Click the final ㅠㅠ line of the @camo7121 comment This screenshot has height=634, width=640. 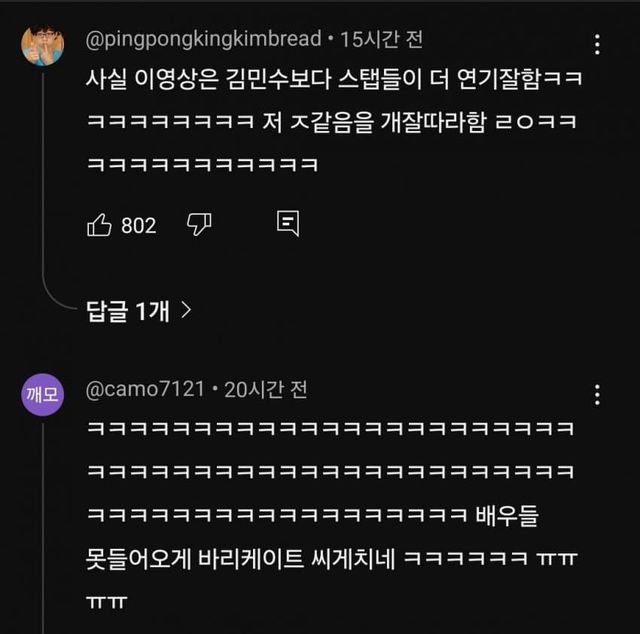click(x=108, y=602)
